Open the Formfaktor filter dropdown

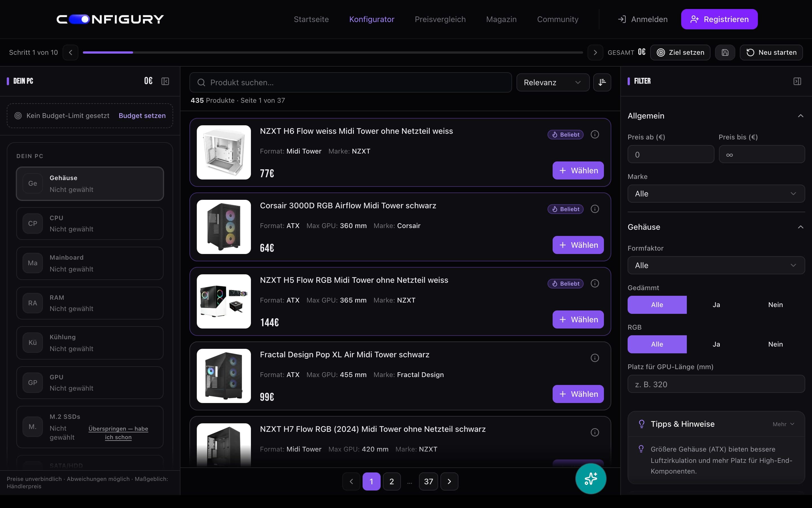point(716,265)
